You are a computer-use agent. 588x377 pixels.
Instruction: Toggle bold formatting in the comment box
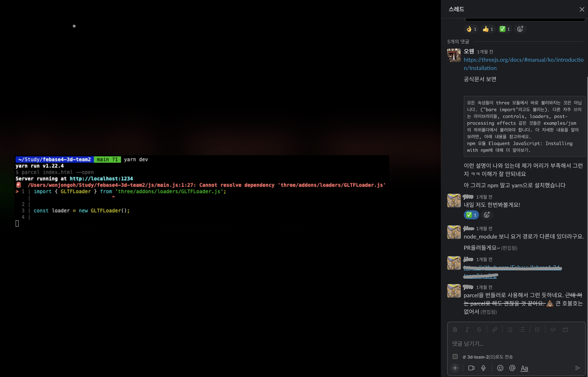[x=455, y=330]
